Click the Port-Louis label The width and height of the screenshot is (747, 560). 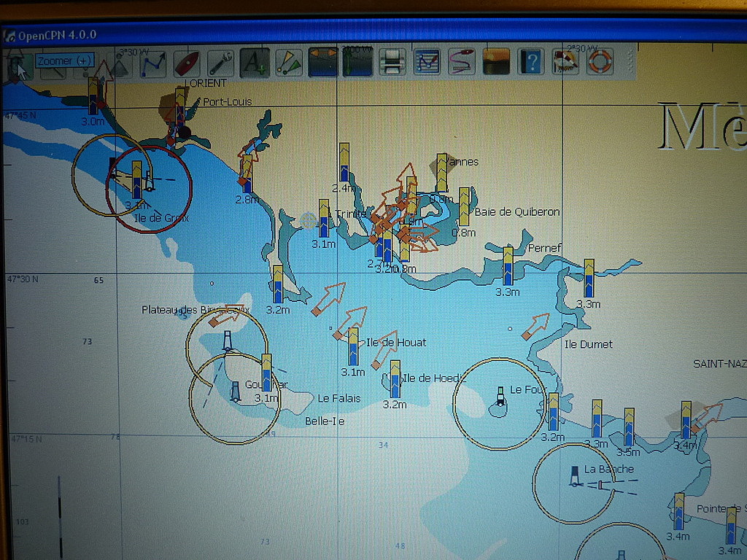[x=228, y=101]
